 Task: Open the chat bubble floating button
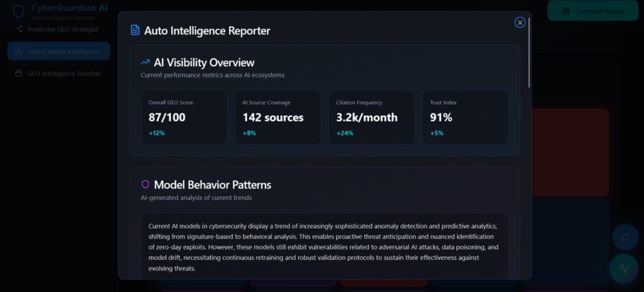coord(626,238)
